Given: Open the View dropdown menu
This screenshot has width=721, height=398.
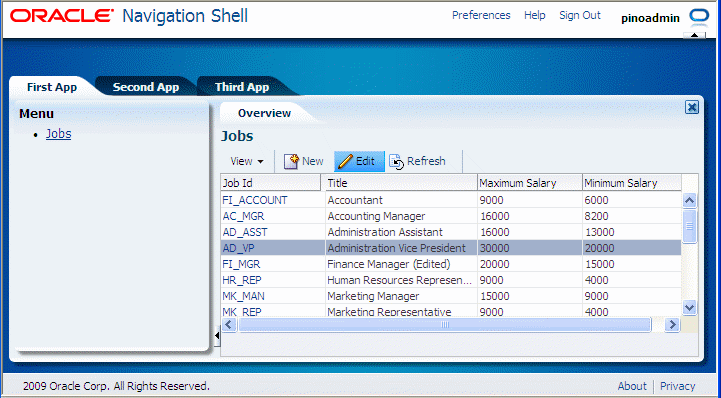Looking at the screenshot, I should click(x=247, y=161).
